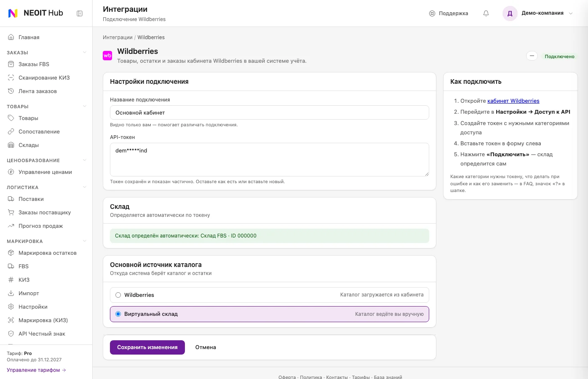This screenshot has height=379, width=588.
Task: Click the Склады warehouse icon
Action: [11, 145]
